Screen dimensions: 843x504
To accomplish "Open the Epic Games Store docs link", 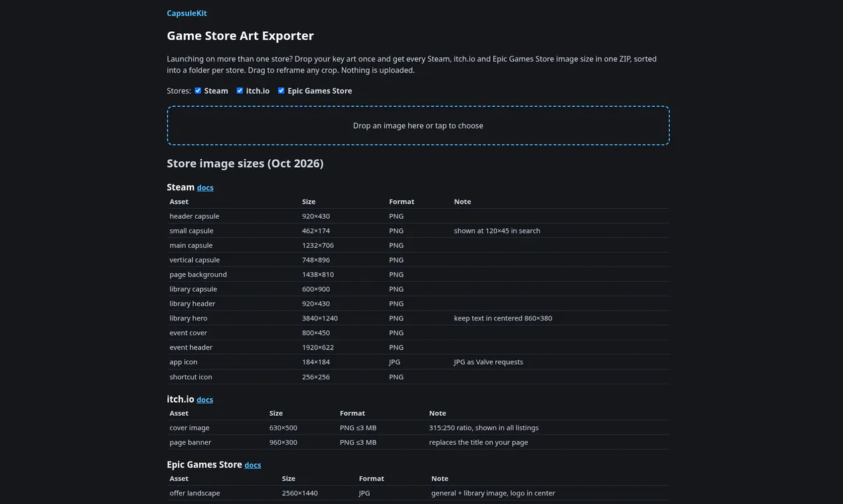I will coord(252,466).
